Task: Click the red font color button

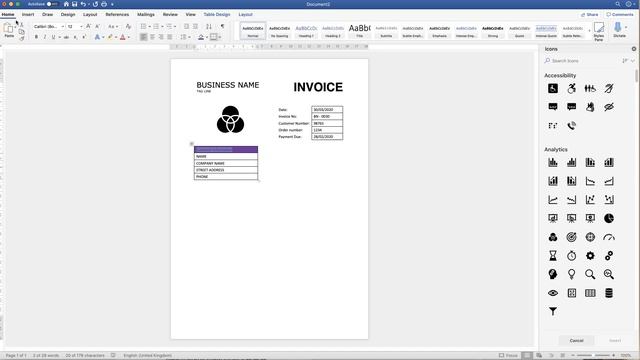Action: coord(122,37)
